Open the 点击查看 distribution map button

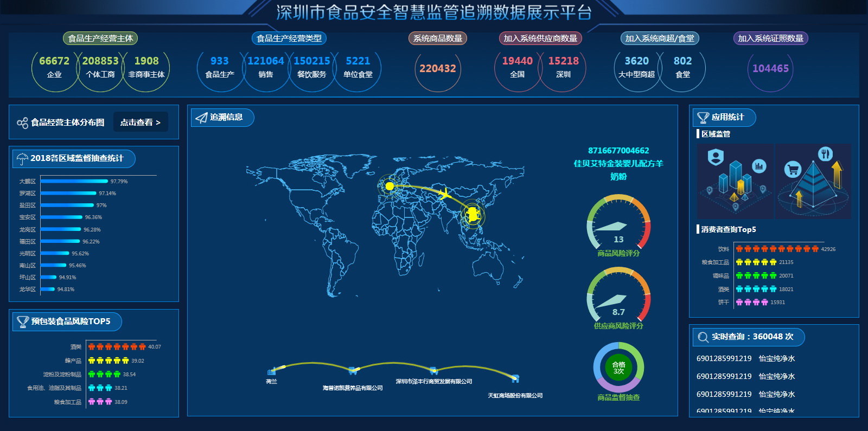tap(141, 123)
